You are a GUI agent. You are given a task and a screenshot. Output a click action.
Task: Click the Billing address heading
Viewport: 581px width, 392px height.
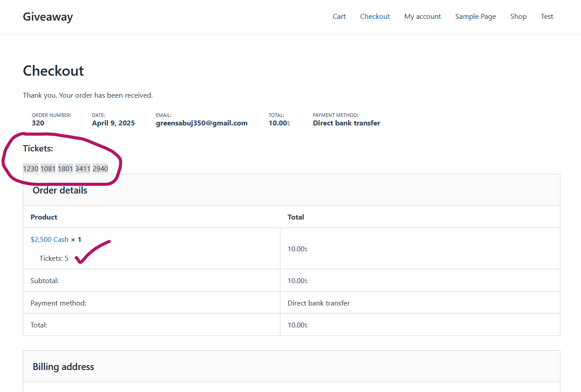click(x=63, y=367)
